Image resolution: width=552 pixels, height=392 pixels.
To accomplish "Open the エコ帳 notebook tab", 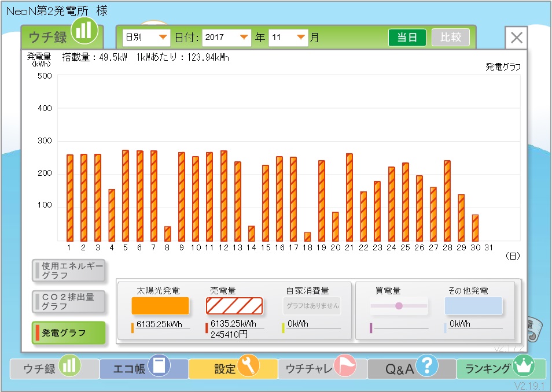I will pyautogui.click(x=143, y=368).
